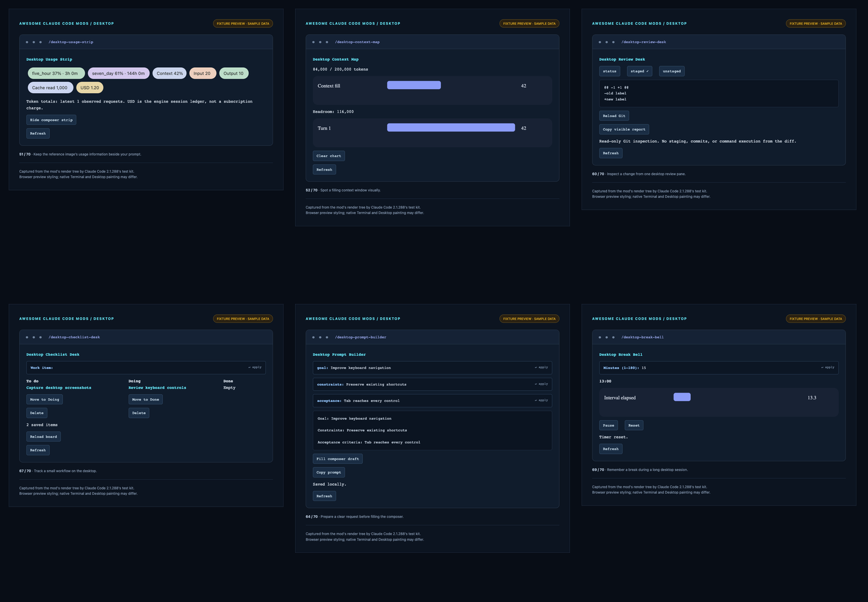Click the Hide composer strip button

pyautogui.click(x=52, y=120)
